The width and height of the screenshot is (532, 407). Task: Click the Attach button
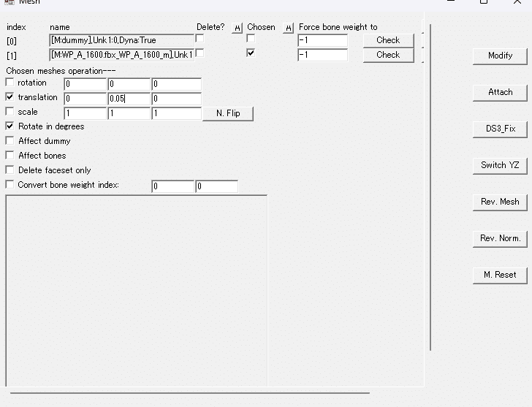pyautogui.click(x=500, y=93)
